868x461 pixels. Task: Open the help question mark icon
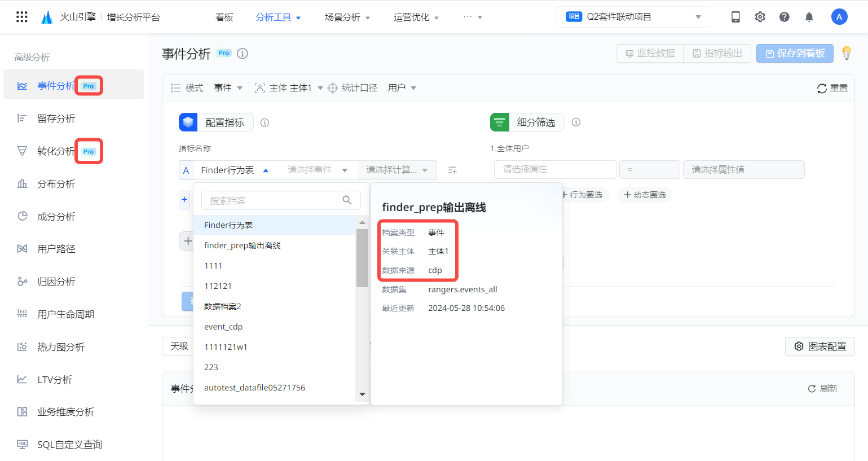coord(785,17)
